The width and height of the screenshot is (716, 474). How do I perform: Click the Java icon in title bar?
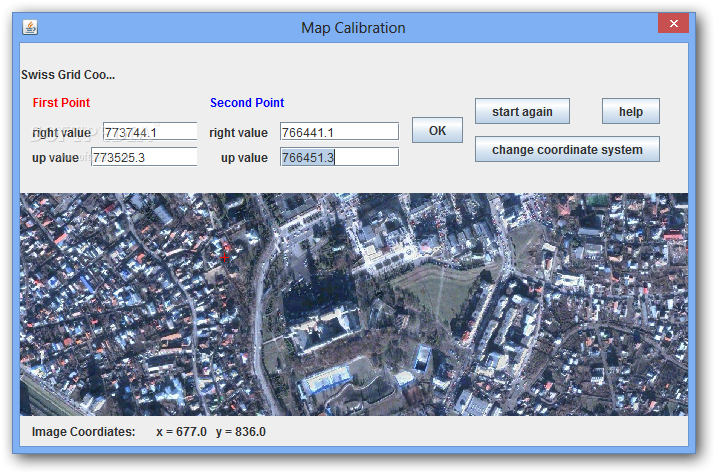[x=30, y=27]
